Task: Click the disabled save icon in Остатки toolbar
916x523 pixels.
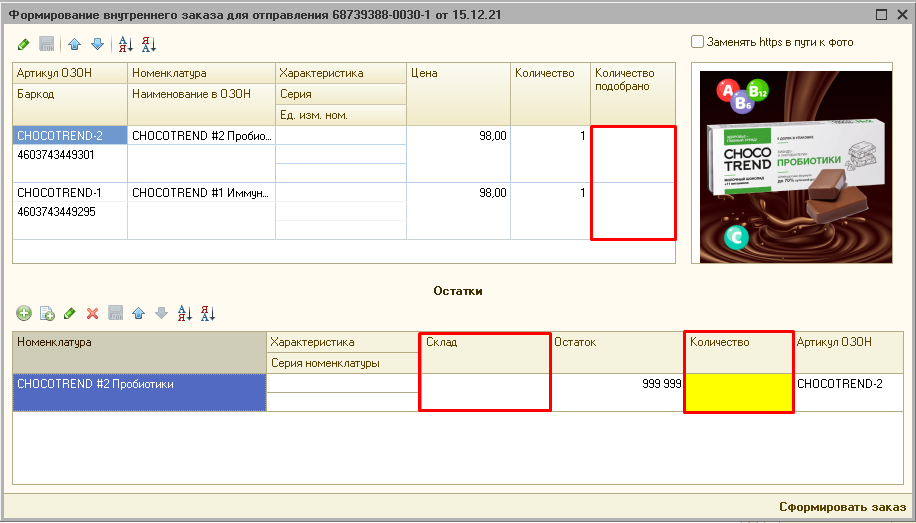Action: click(x=116, y=313)
